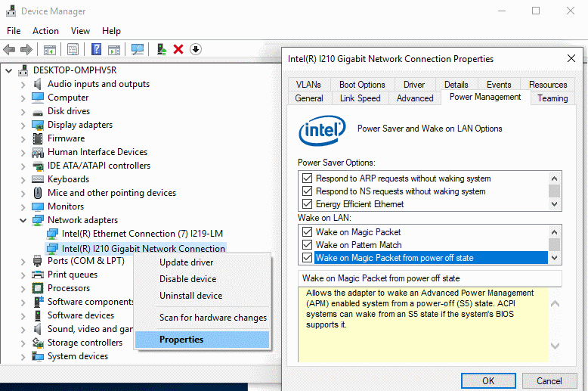Expand the Display adapters category
Screen dimensions: 588x391
point(23,126)
